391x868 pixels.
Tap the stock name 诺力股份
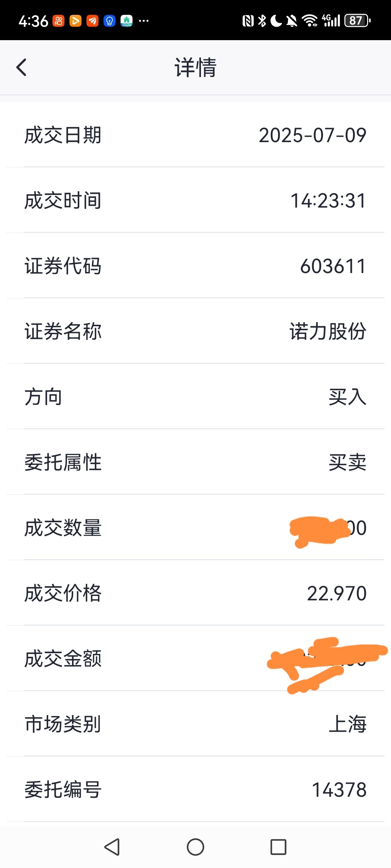[328, 332]
